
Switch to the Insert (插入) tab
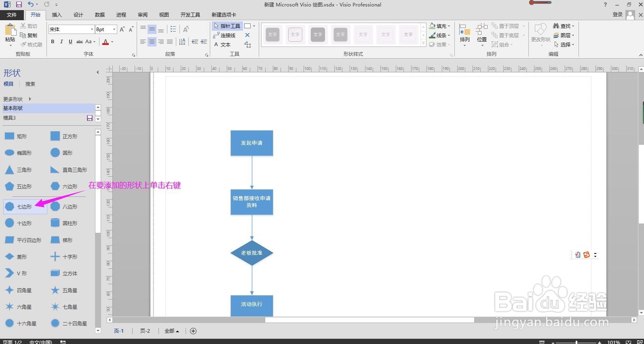point(57,15)
